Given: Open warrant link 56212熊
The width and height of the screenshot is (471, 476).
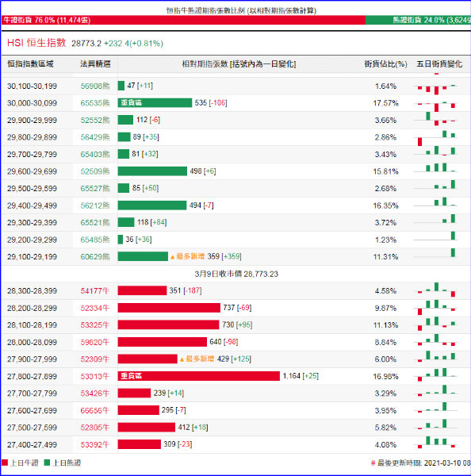Looking at the screenshot, I should click(95, 205).
